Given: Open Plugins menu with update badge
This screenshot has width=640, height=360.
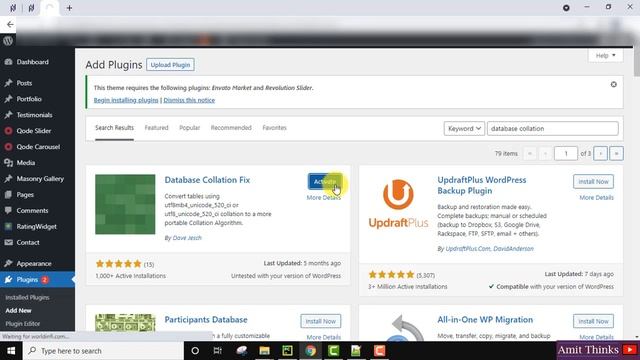Looking at the screenshot, I should pos(37,280).
